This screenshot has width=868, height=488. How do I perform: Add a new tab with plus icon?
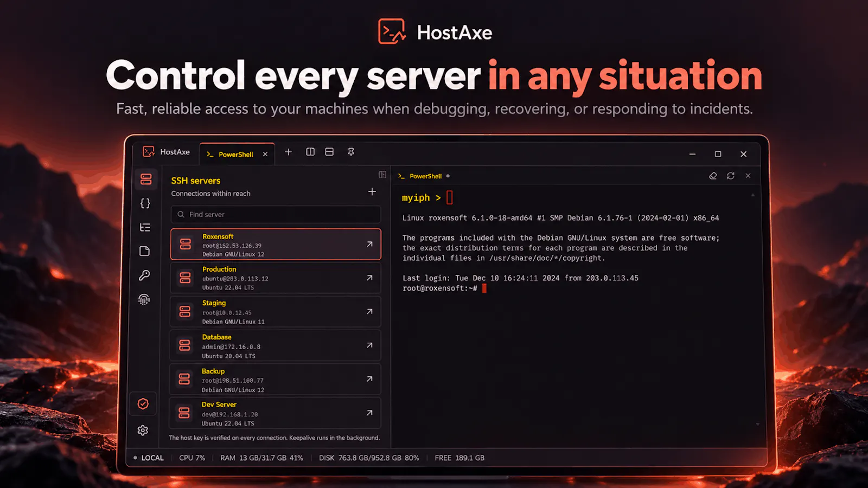288,152
